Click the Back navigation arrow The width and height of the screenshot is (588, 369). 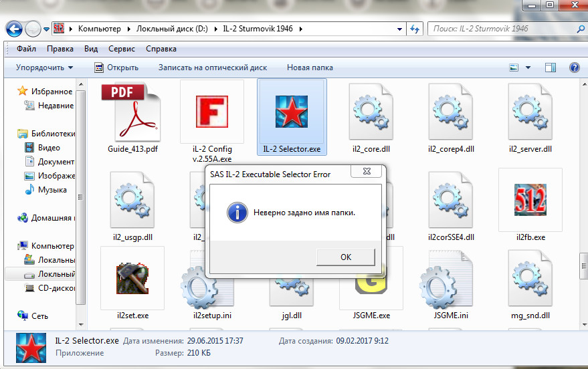coord(14,29)
